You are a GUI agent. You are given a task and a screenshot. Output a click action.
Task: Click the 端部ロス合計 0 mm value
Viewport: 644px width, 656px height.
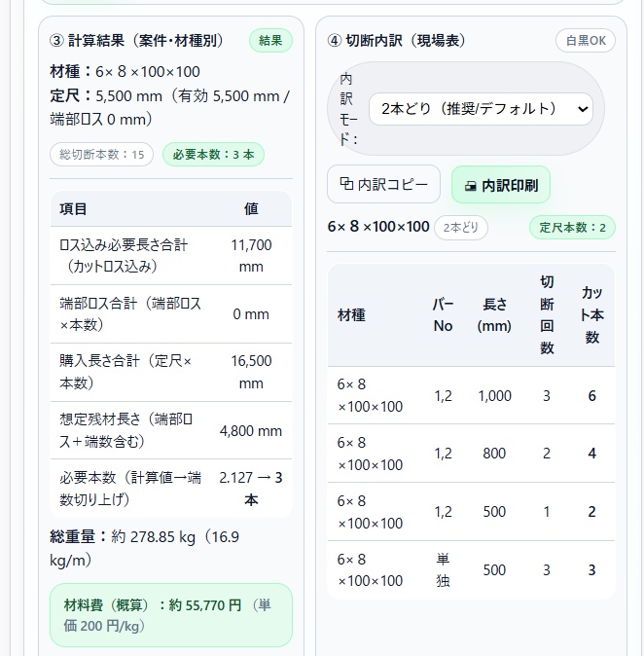click(251, 314)
